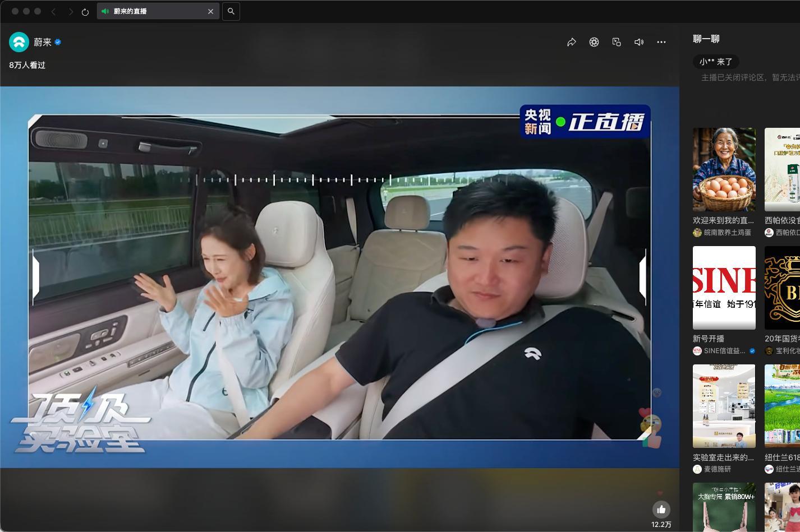Image resolution: width=800 pixels, height=532 pixels.
Task: Click the 新号开播 stream title
Action: [709, 339]
